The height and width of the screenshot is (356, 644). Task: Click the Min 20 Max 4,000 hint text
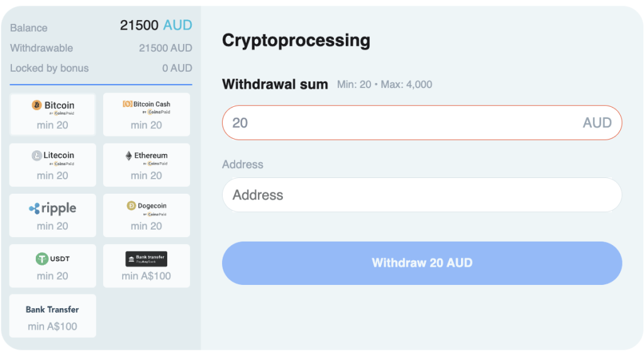point(384,84)
